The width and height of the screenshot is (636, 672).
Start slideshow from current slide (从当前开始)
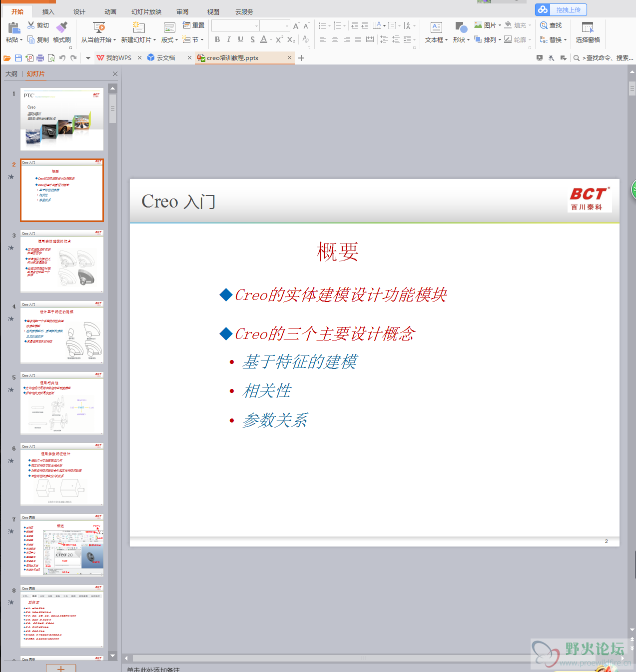[x=98, y=32]
